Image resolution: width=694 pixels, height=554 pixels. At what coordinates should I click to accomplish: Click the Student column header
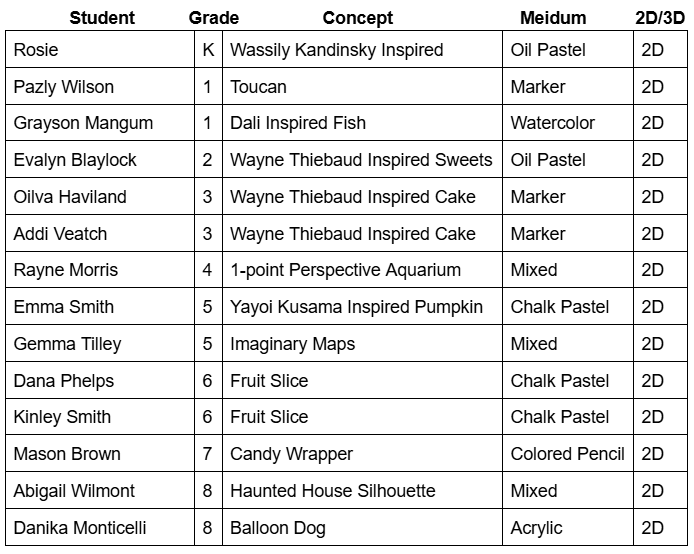tap(102, 18)
